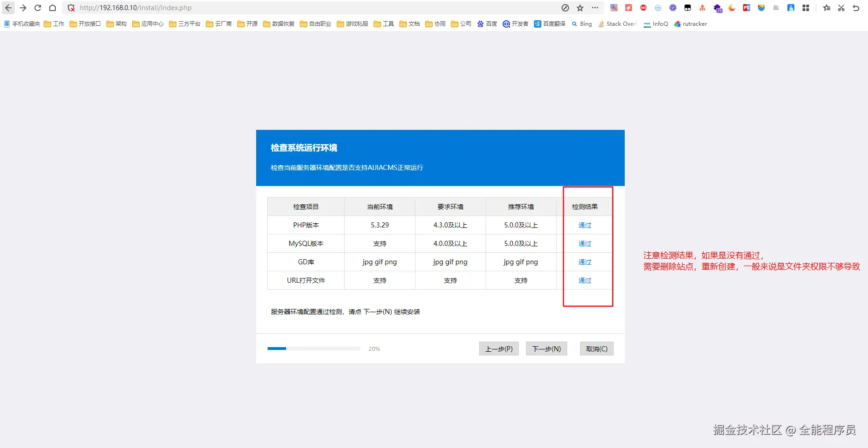Click the purple checkmark extension icon
Image resolution: width=868 pixels, height=448 pixels.
673,8
